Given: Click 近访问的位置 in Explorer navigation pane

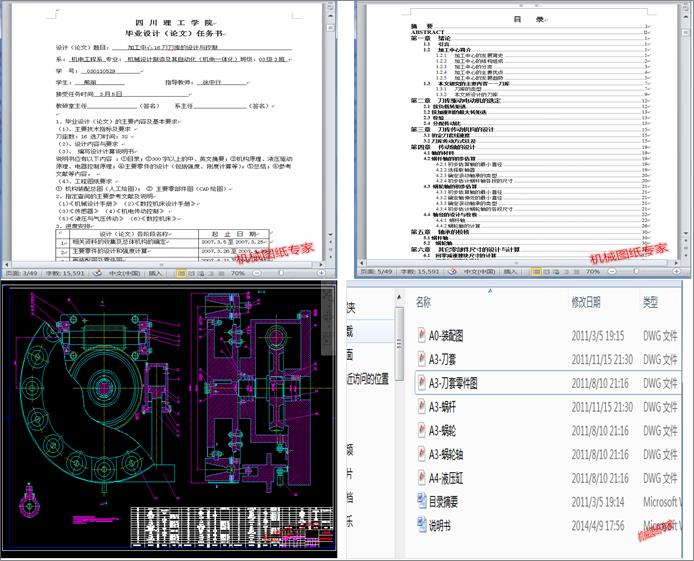Looking at the screenshot, I should point(368,379).
